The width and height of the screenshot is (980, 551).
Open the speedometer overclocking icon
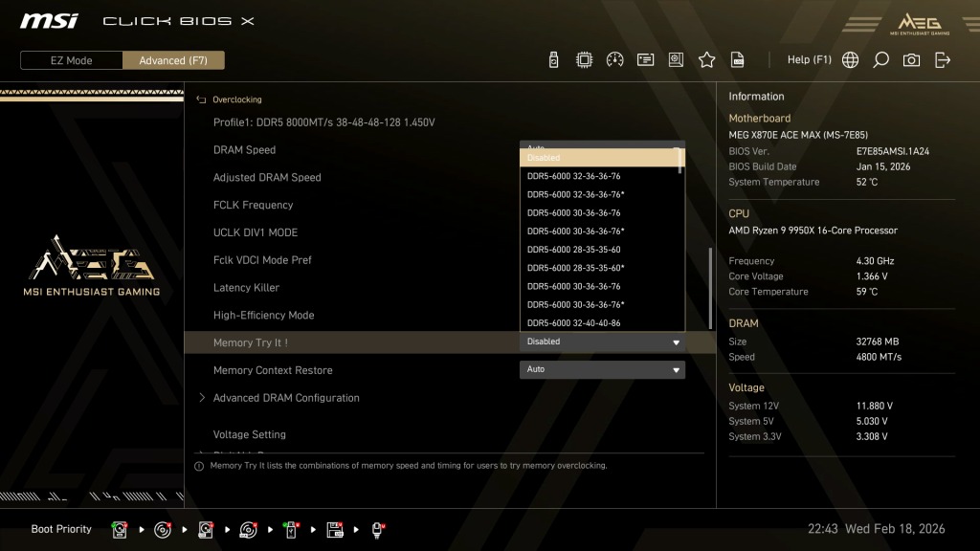614,60
